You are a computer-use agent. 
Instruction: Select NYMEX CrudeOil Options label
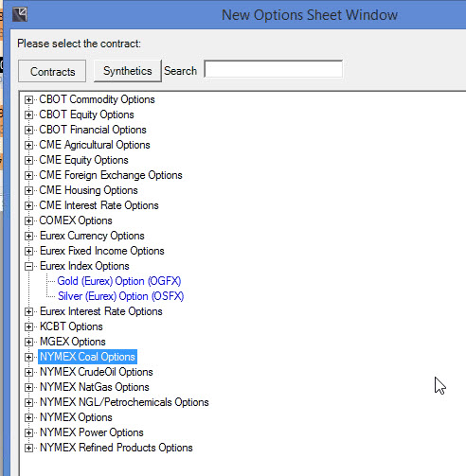(x=97, y=372)
